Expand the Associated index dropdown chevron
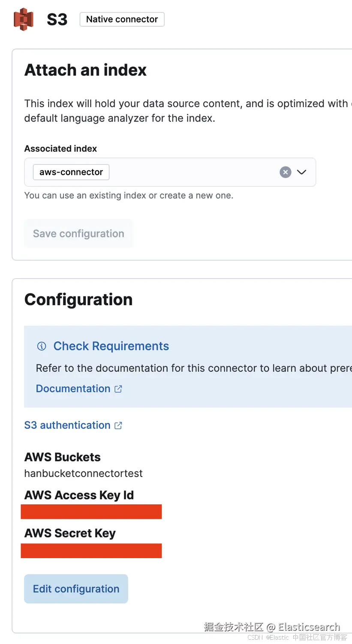The height and width of the screenshot is (644, 352). pyautogui.click(x=302, y=172)
